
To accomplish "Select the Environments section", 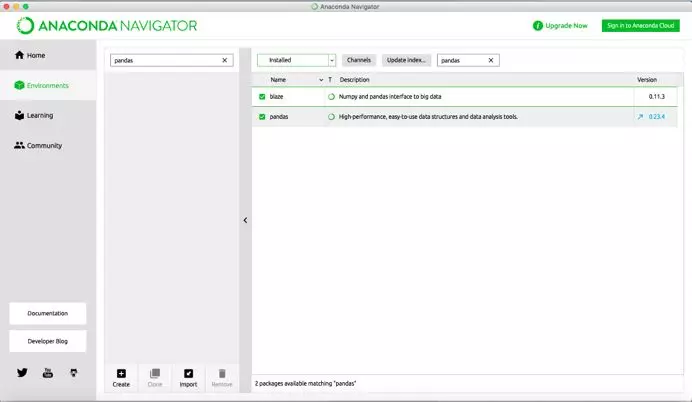I will point(48,85).
